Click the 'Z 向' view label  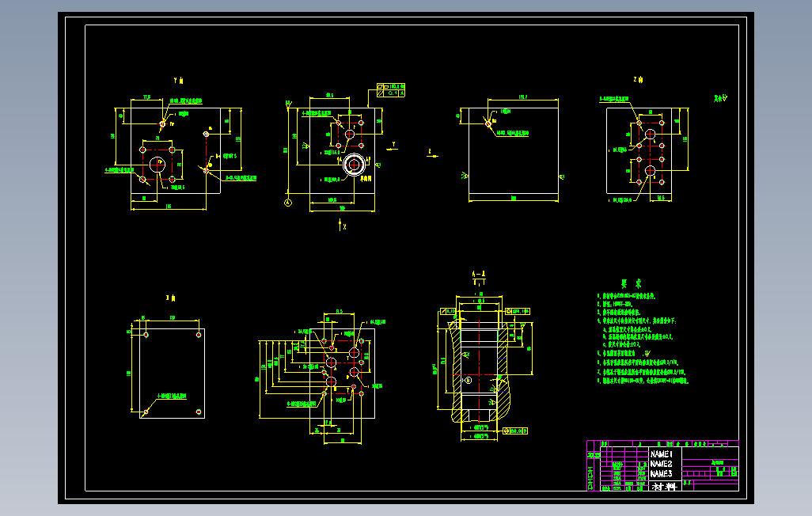tap(638, 80)
